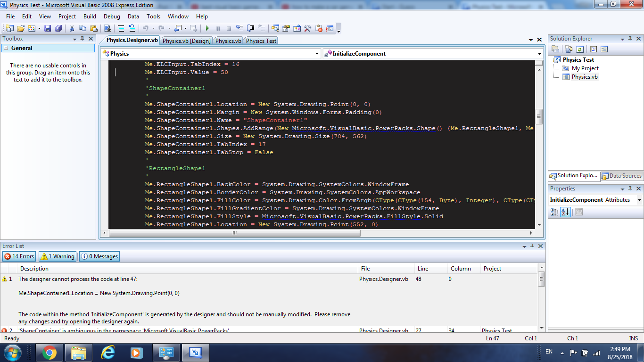Open Google Chrome from the taskbar
This screenshot has width=644, height=362.
(x=50, y=352)
